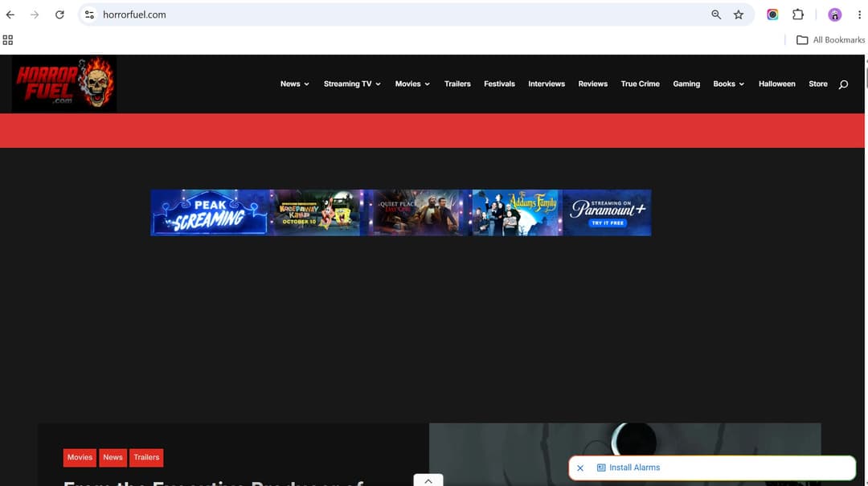Click the zoom magnifier icon in address bar
Viewport: 868px width, 486px height.
716,15
